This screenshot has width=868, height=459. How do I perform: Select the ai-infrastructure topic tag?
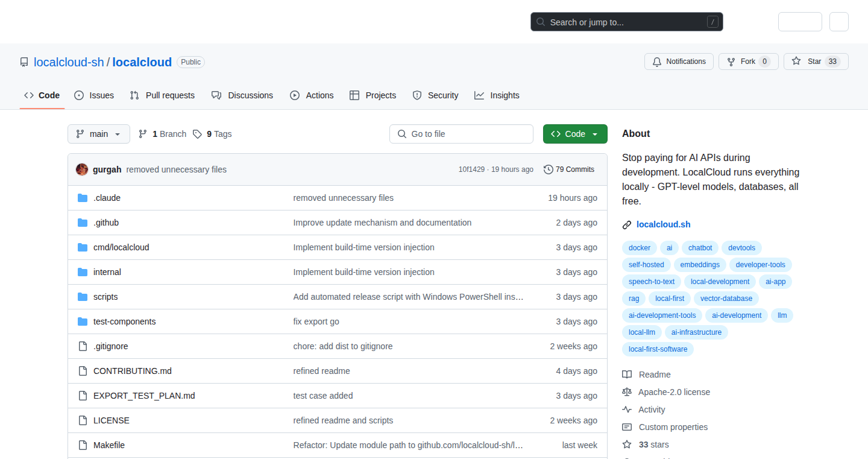696,332
